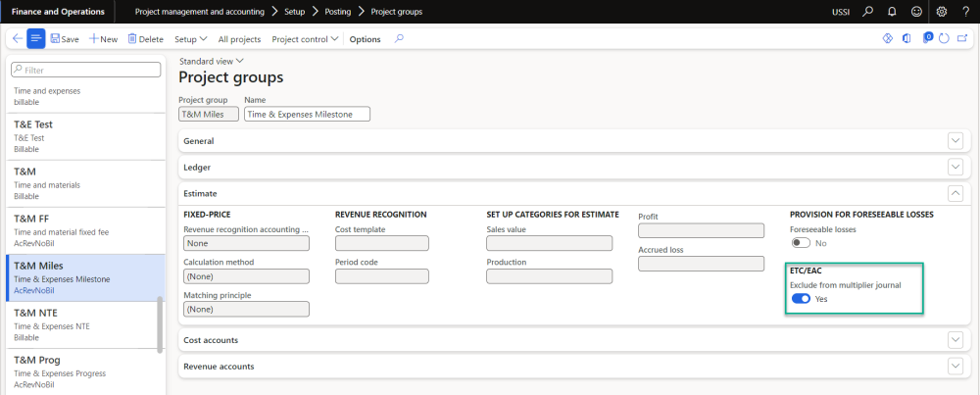The height and width of the screenshot is (395, 980).
Task: Select the T&M Miles project group
Action: [85, 277]
